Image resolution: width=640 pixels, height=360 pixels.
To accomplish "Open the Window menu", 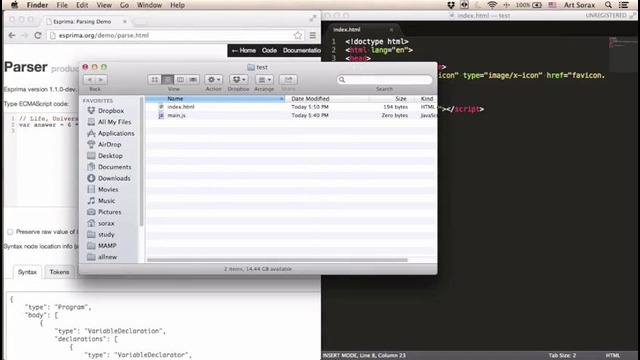I will [149, 5].
